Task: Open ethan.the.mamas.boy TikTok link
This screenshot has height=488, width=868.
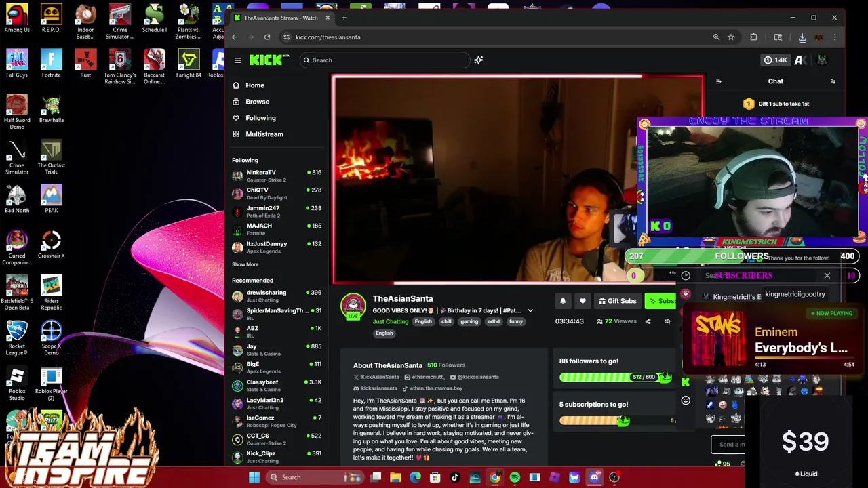Action: click(x=433, y=388)
